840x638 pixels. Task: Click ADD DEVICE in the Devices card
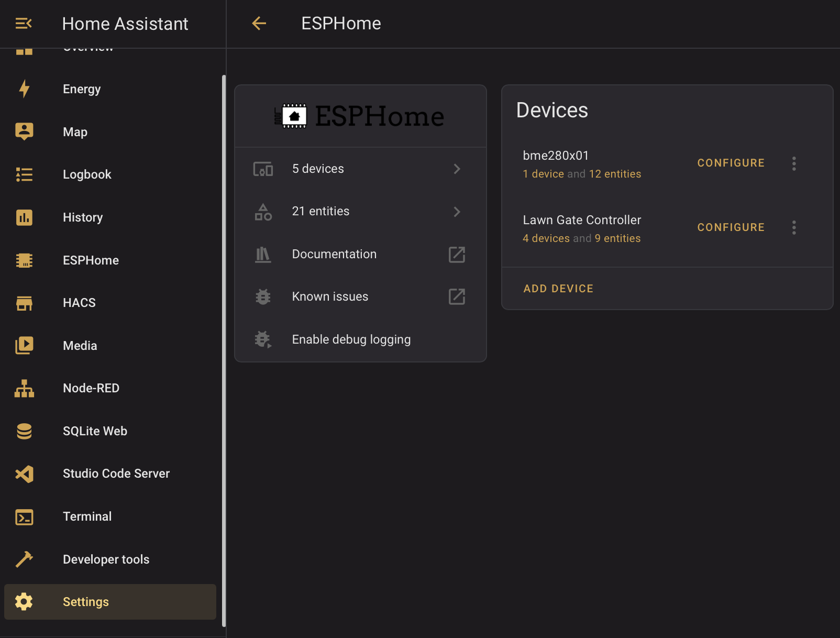click(x=558, y=288)
